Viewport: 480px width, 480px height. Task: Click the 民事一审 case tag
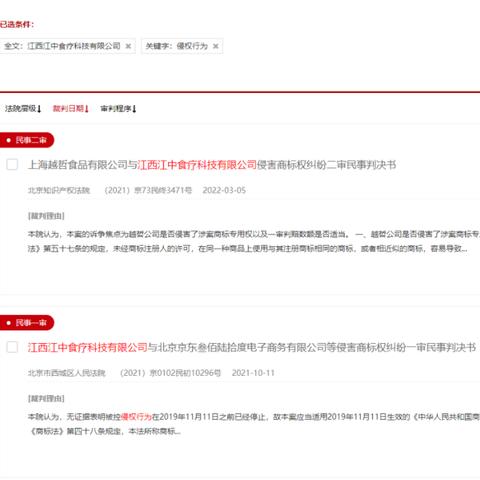tap(27, 323)
